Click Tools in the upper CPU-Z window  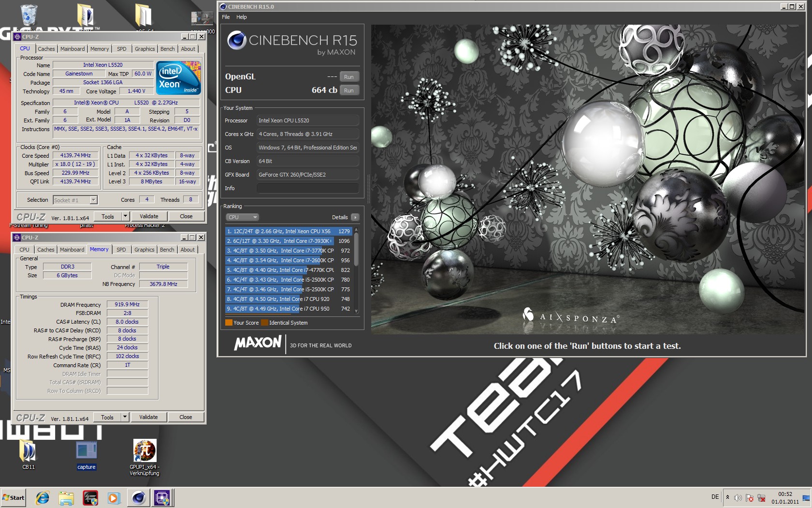pyautogui.click(x=108, y=216)
